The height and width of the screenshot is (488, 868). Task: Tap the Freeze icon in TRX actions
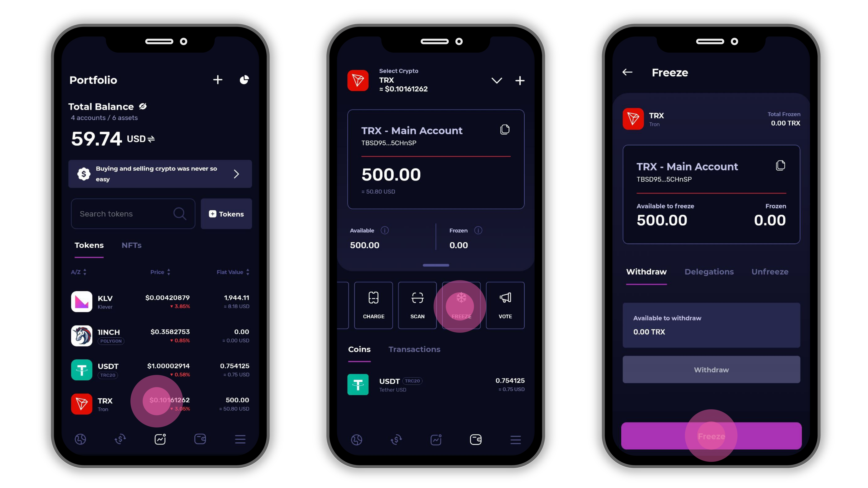(x=460, y=304)
